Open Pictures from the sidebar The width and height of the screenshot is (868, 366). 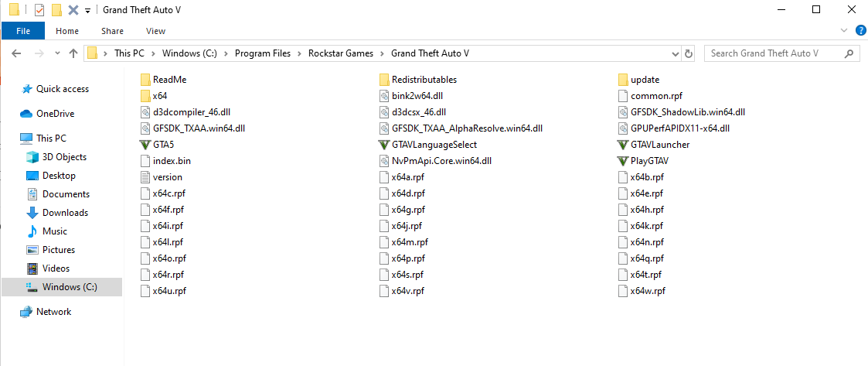click(x=58, y=249)
